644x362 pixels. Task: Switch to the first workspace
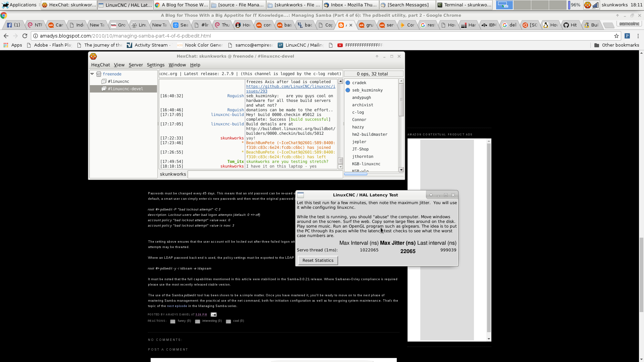pos(504,5)
